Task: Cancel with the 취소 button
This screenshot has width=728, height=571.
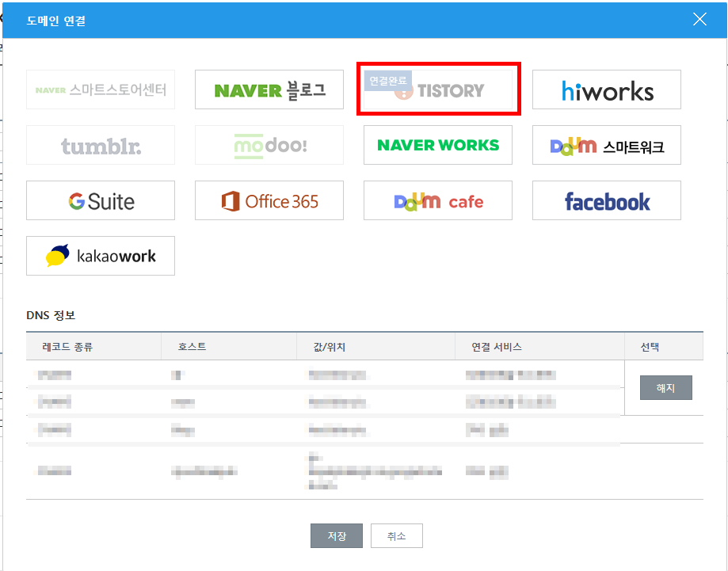Action: pyautogui.click(x=397, y=535)
